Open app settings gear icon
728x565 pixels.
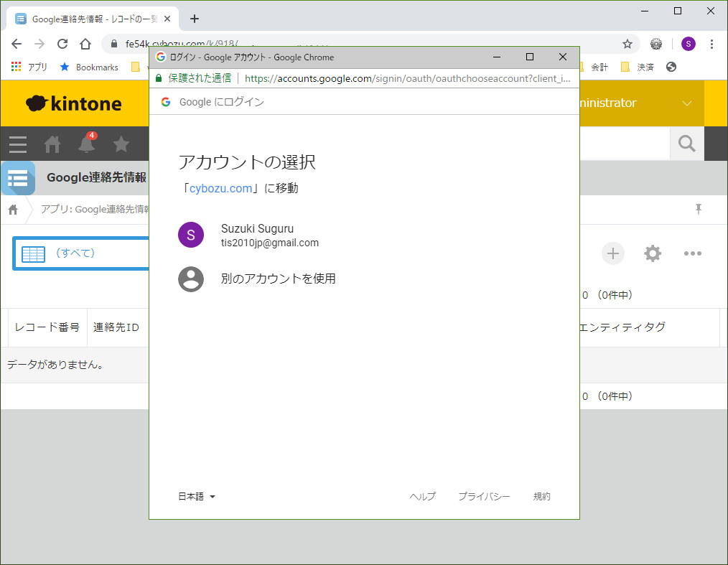[x=653, y=253]
